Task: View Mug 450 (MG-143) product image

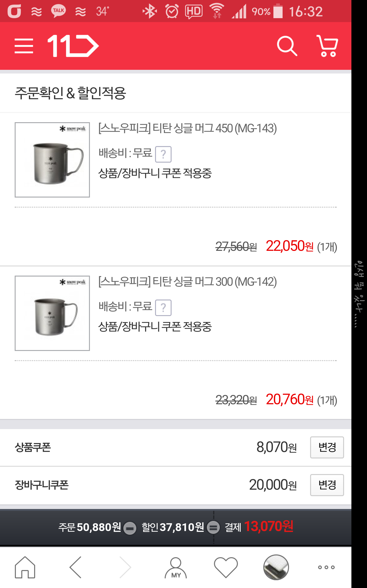Action: point(52,160)
